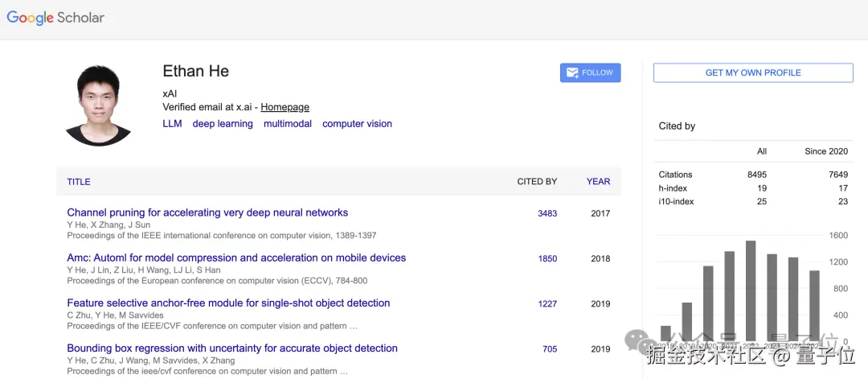868x379 pixels.
Task: View the 3483 citations count link
Action: [547, 214]
